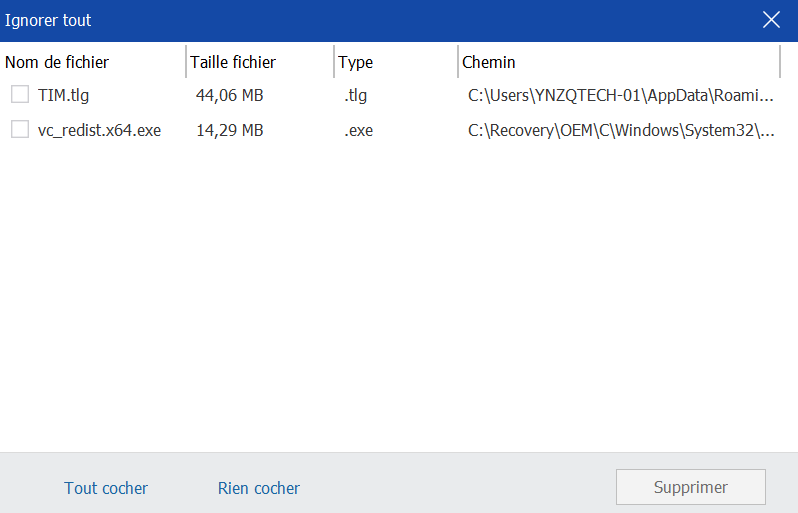The image size is (798, 513).
Task: Click the 14,29 MB size cell
Action: pyautogui.click(x=230, y=130)
